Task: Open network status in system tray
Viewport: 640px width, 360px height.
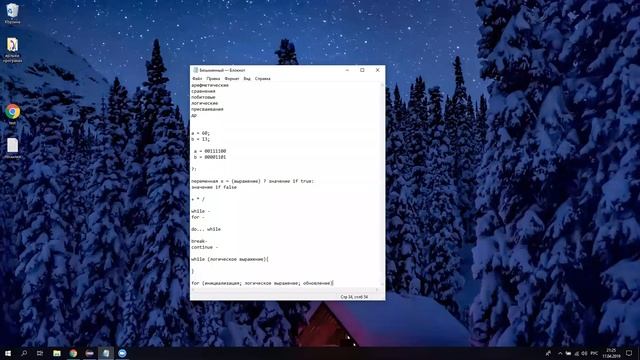Action: click(x=576, y=353)
